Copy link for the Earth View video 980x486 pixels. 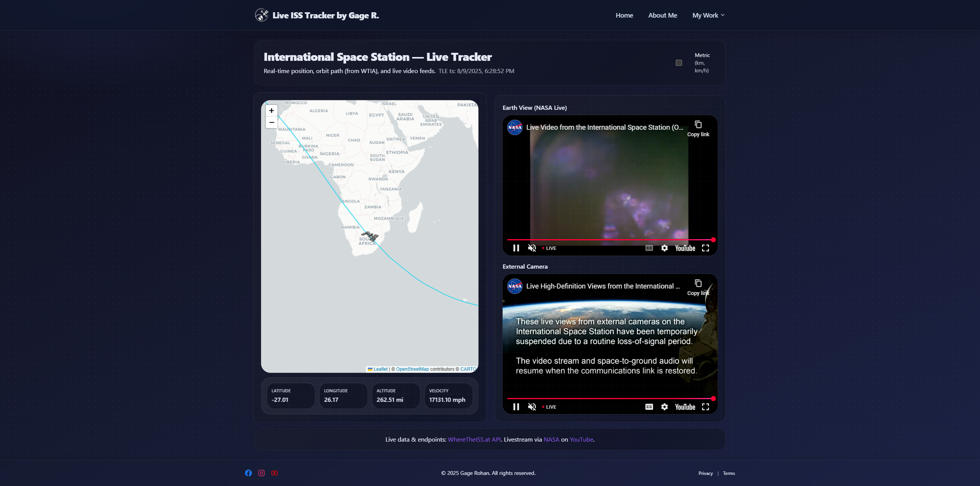point(698,125)
